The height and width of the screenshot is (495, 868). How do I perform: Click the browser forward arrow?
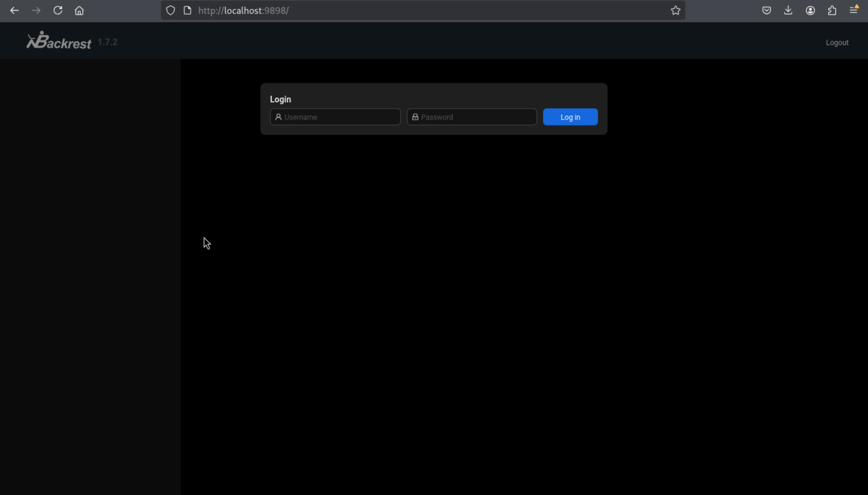(x=36, y=11)
